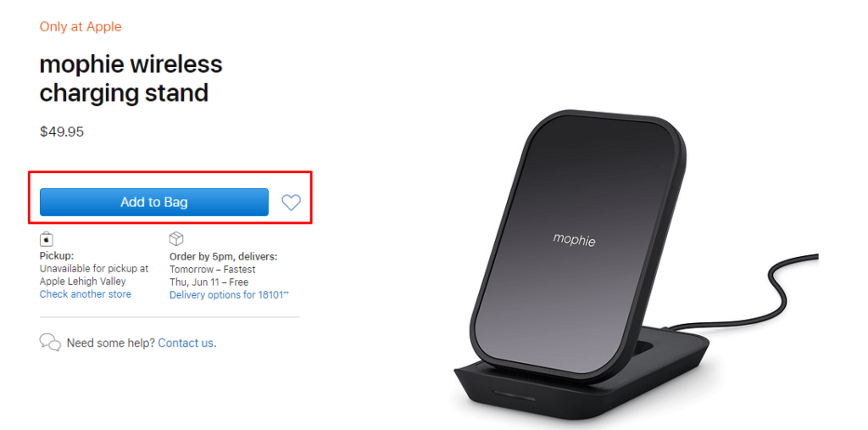
Task: Select the Thu, Jun 11 – Free text
Action: tap(209, 282)
